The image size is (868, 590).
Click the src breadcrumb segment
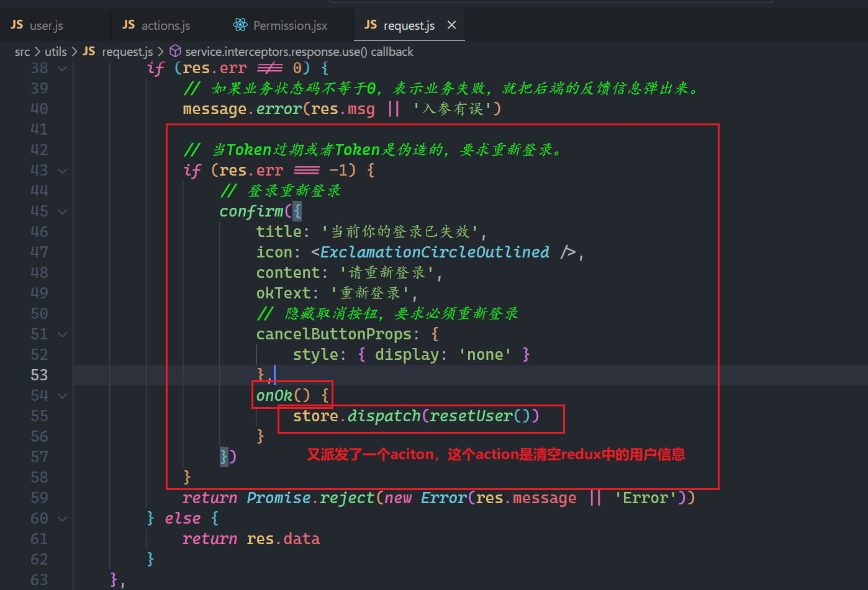(x=22, y=51)
